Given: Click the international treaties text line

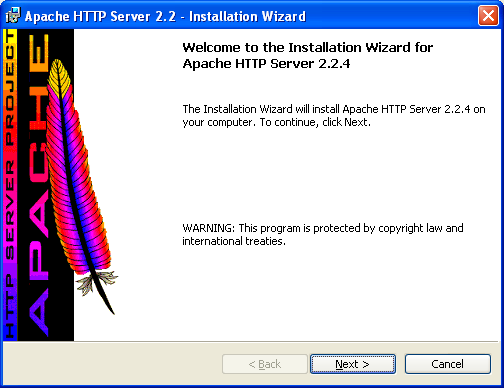Looking at the screenshot, I should point(234,241).
